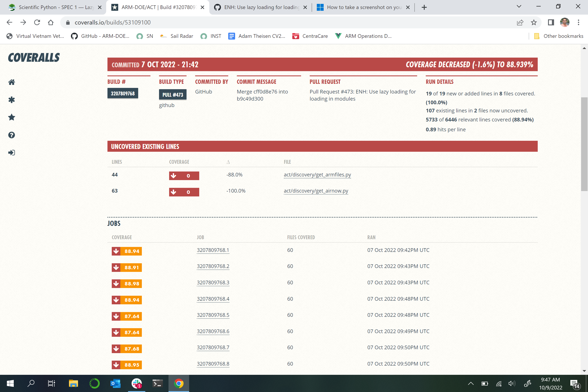This screenshot has height=392, width=588.
Task: Click the red down arrow beside -88.0% coverage
Action: coord(174,176)
